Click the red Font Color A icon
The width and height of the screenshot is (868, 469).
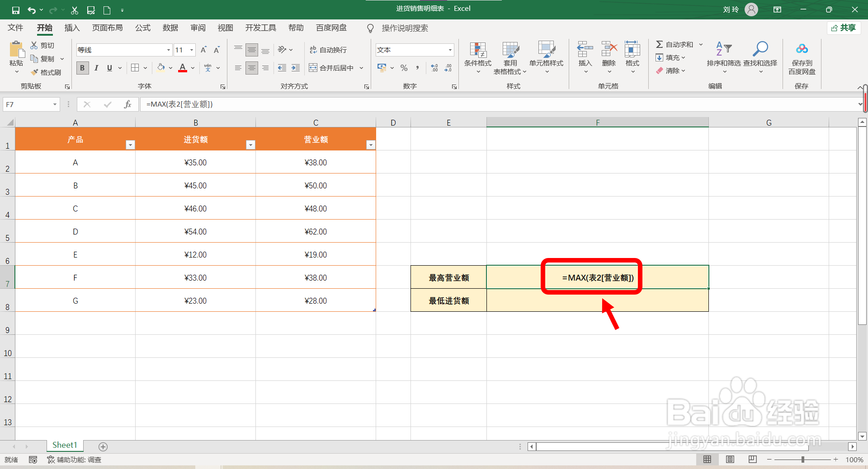coord(183,68)
